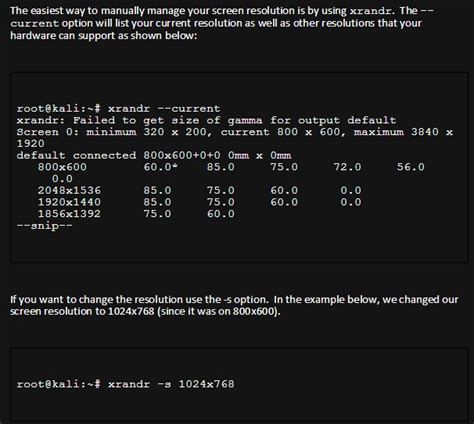Click the 800x600 resolution entry
474x424 pixels.
62,167
